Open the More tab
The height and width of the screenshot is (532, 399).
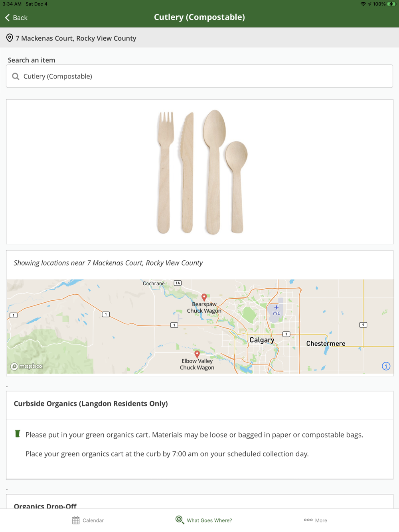(x=315, y=520)
